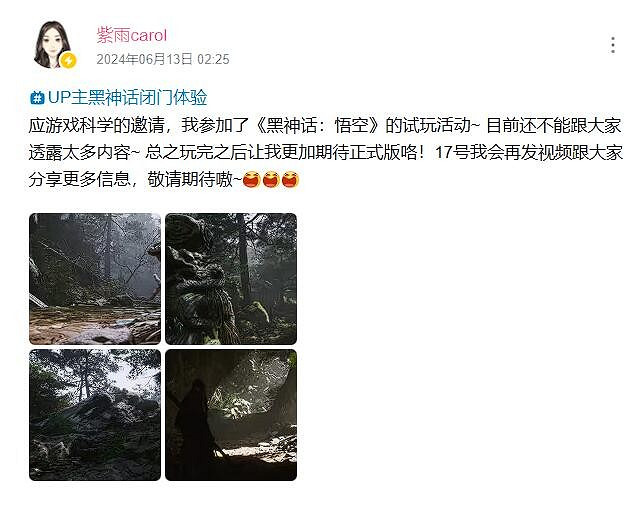Viewport: 639px width, 505px height.
Task: Click the 紫雨carol profile avatar
Action: (53, 44)
